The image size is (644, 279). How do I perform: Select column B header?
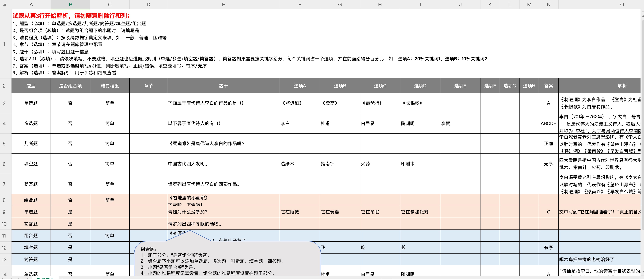[70, 5]
